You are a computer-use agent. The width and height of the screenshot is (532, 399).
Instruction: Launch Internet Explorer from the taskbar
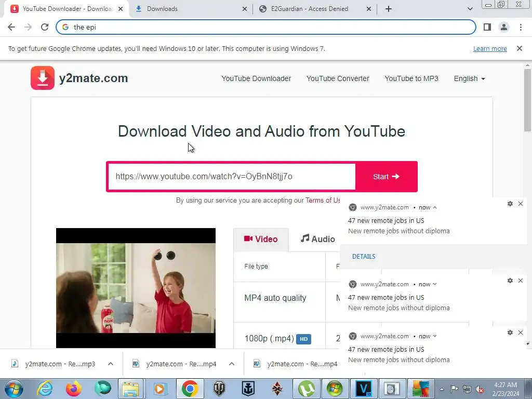pos(45,389)
